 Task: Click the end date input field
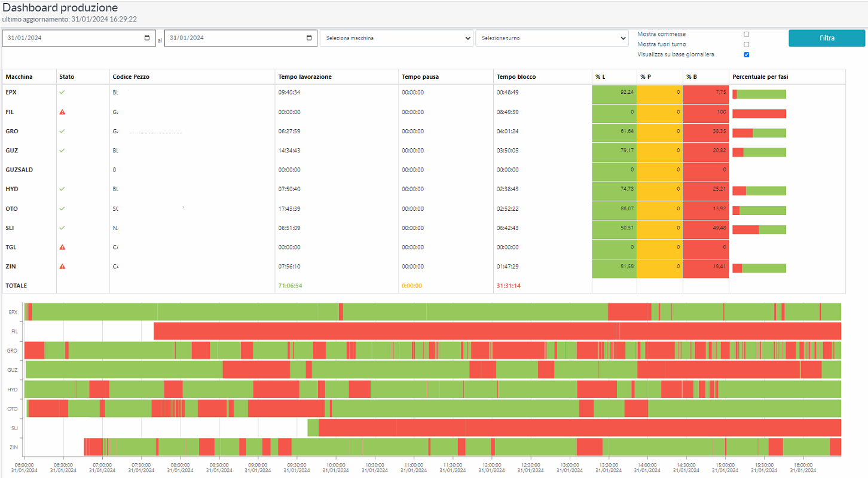tap(240, 38)
